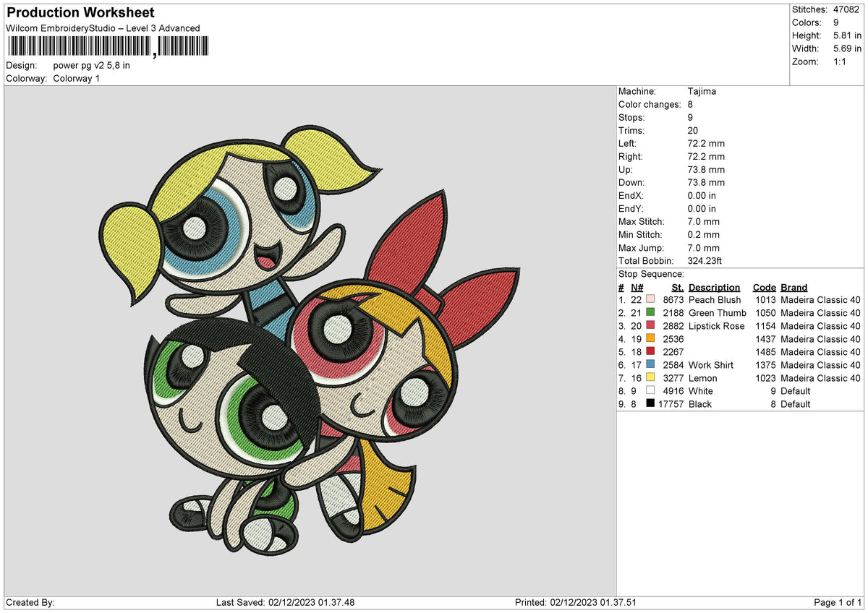Click the Color changes value 8
The height and width of the screenshot is (613, 868).
tap(691, 105)
